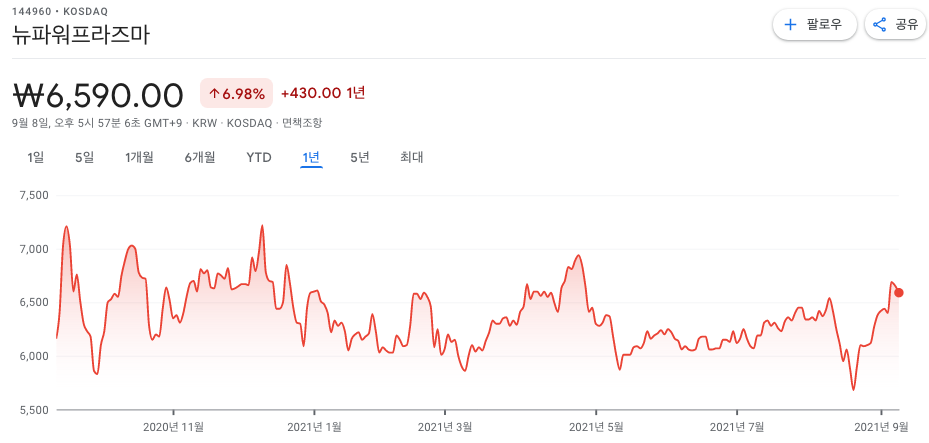Image resolution: width=929 pixels, height=443 pixels.
Task: Select the 1년 range tab
Action: pos(311,158)
